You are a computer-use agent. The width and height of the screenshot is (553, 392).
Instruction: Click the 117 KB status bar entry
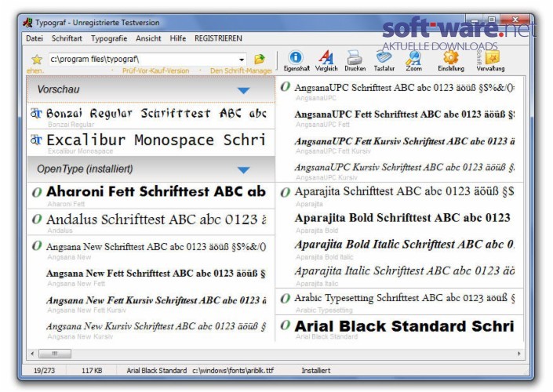92,371
